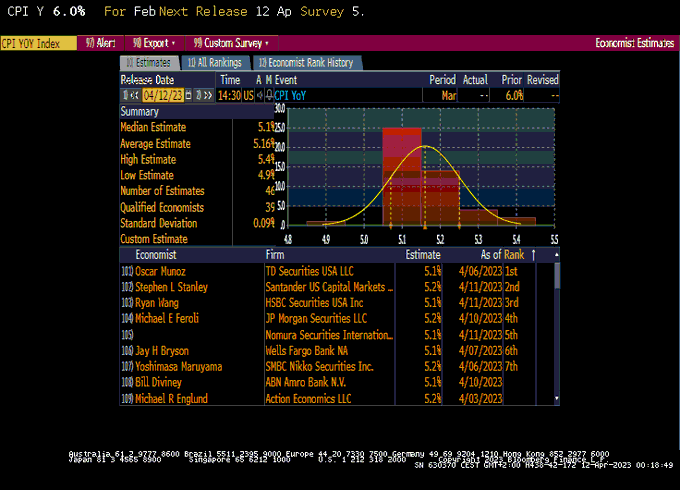Sort by the Firm column header
Screen dimensions: 680x490
click(x=274, y=255)
